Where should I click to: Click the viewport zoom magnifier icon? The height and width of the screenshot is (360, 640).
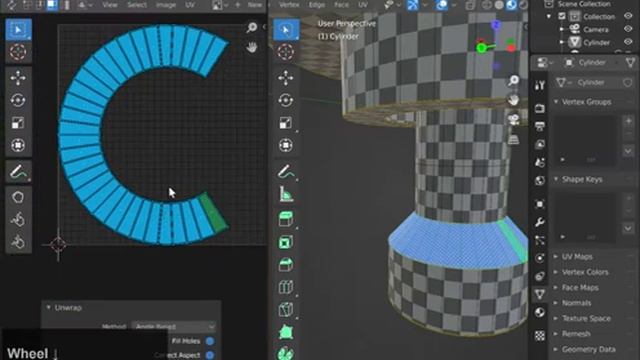pyautogui.click(x=513, y=80)
